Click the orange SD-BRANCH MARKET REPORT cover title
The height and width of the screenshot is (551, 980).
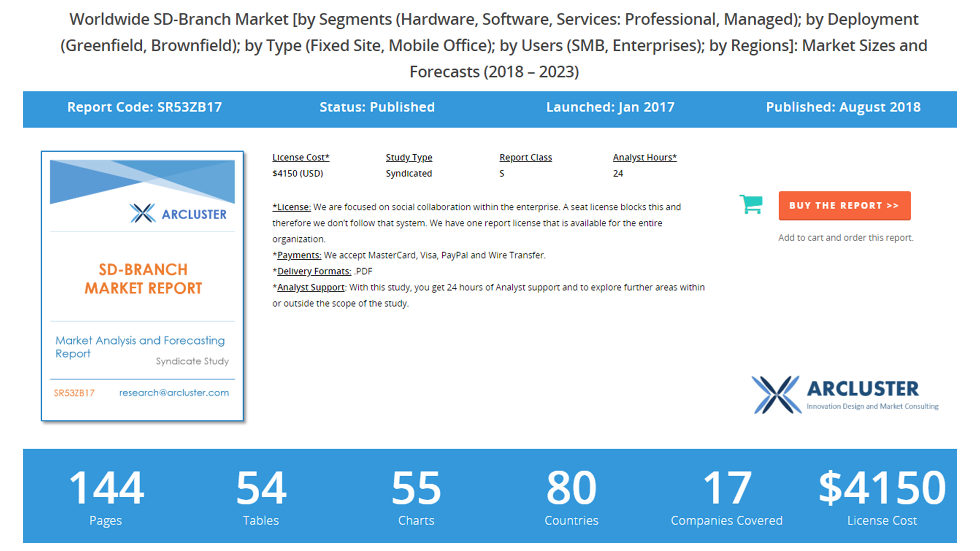[x=143, y=279]
